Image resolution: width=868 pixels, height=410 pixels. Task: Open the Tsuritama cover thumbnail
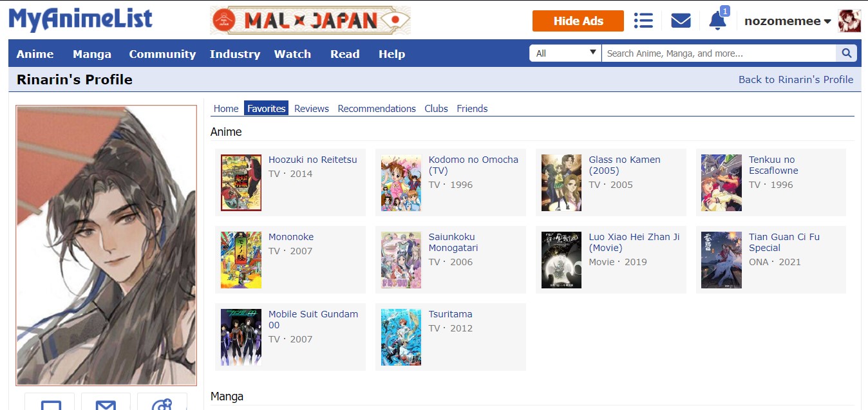click(401, 337)
